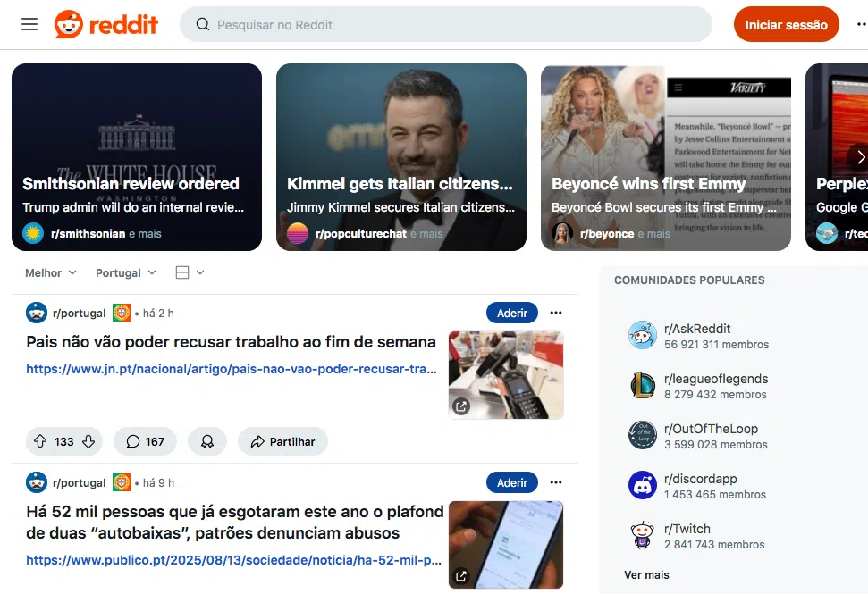Screen dimensions: 868x594
Task: Open the Kimmel gets Italian citizenship card
Action: [401, 157]
